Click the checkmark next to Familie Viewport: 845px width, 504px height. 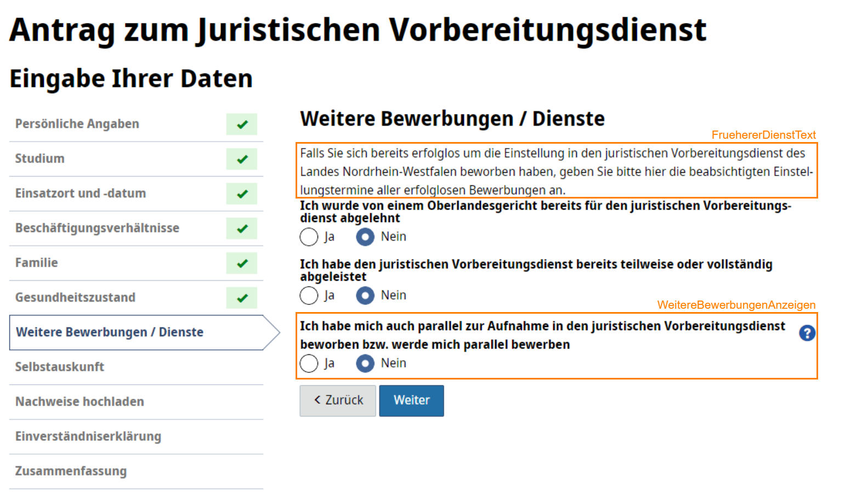[x=242, y=263]
